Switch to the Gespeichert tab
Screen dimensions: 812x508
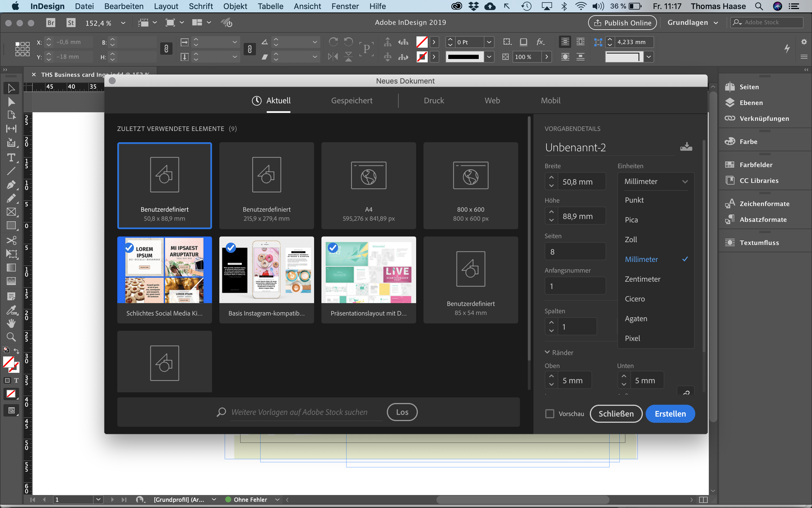[x=352, y=100]
